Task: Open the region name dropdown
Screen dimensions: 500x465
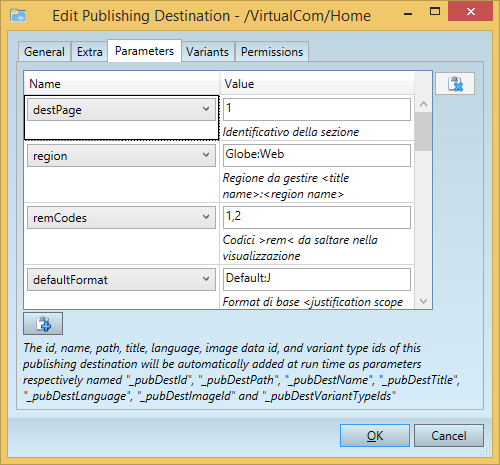Action: pos(121,155)
